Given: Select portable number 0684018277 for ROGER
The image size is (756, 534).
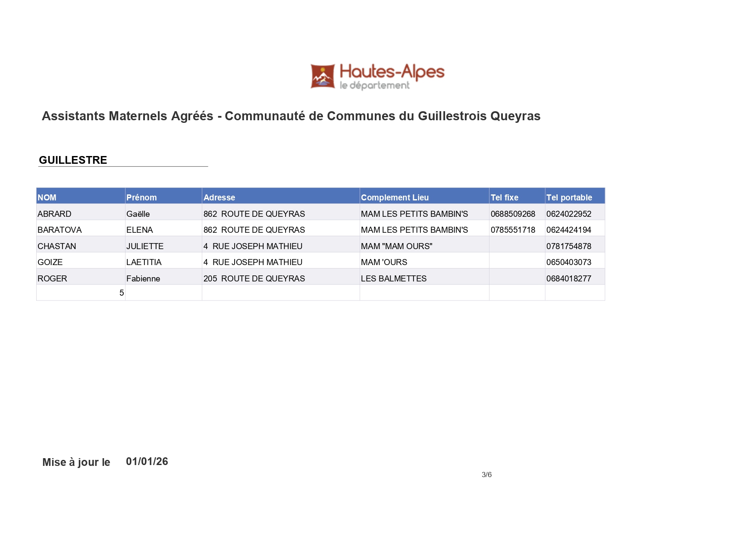Looking at the screenshot, I should [x=568, y=279].
